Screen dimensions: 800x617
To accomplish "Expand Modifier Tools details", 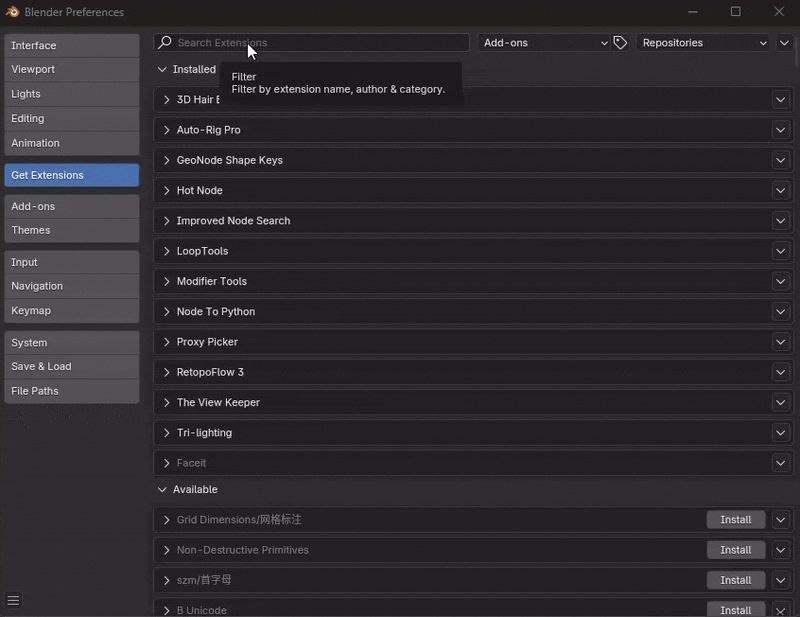I will pos(166,281).
